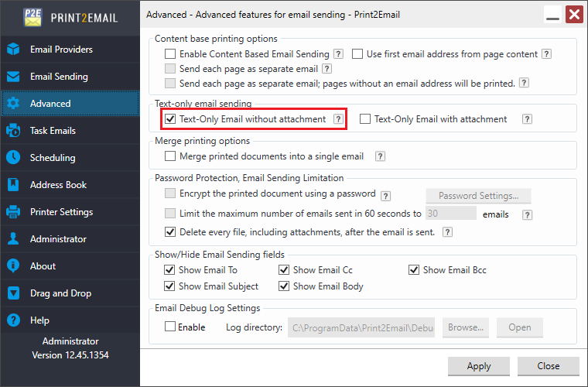Uncheck Text-Only Email without attachment
Image resolution: width=588 pixels, height=387 pixels.
click(x=170, y=119)
